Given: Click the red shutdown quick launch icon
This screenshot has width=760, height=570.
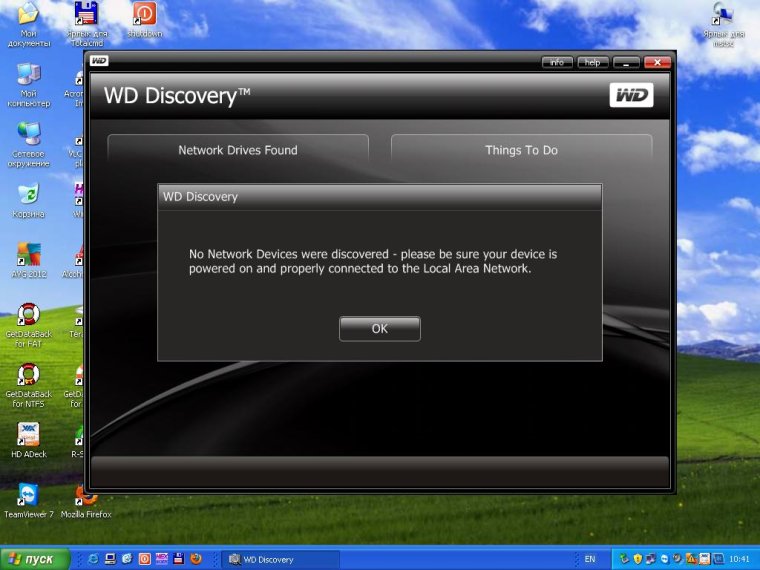Looking at the screenshot, I should click(x=144, y=559).
